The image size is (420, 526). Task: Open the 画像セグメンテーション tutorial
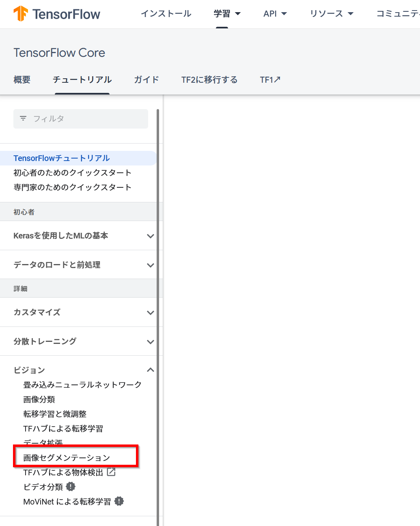tap(67, 457)
